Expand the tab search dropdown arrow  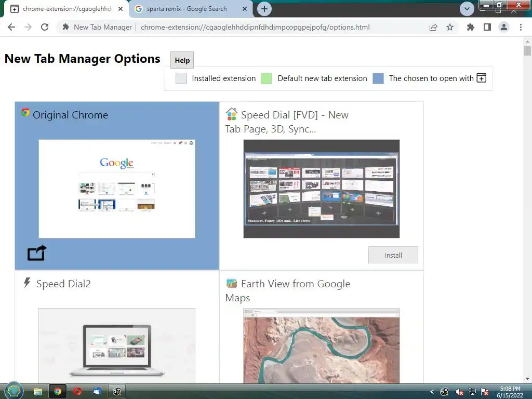[x=467, y=9]
